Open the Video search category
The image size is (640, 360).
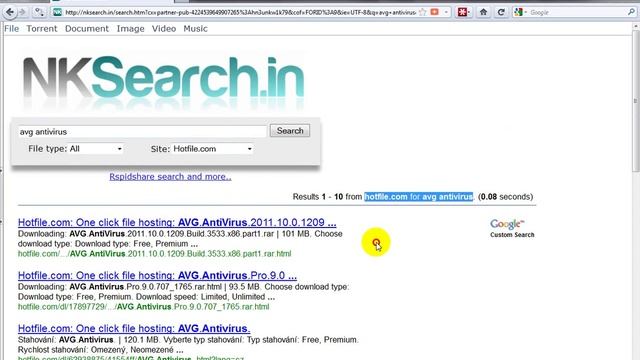click(x=164, y=29)
